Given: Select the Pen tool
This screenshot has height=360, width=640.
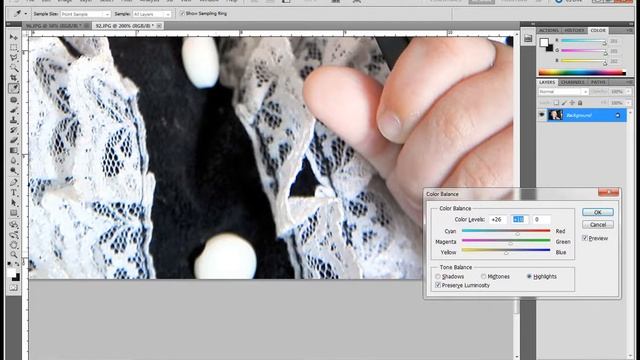Looking at the screenshot, I should pyautogui.click(x=13, y=182).
